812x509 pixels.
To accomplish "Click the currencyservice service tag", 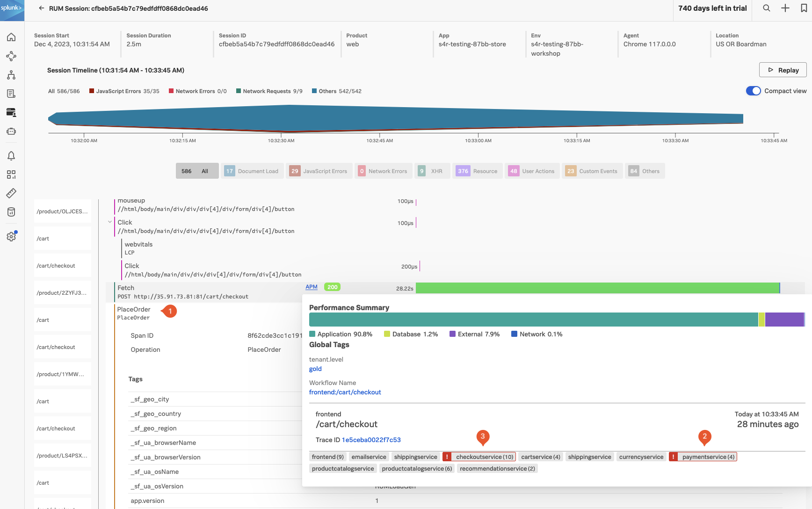I will [x=641, y=457].
